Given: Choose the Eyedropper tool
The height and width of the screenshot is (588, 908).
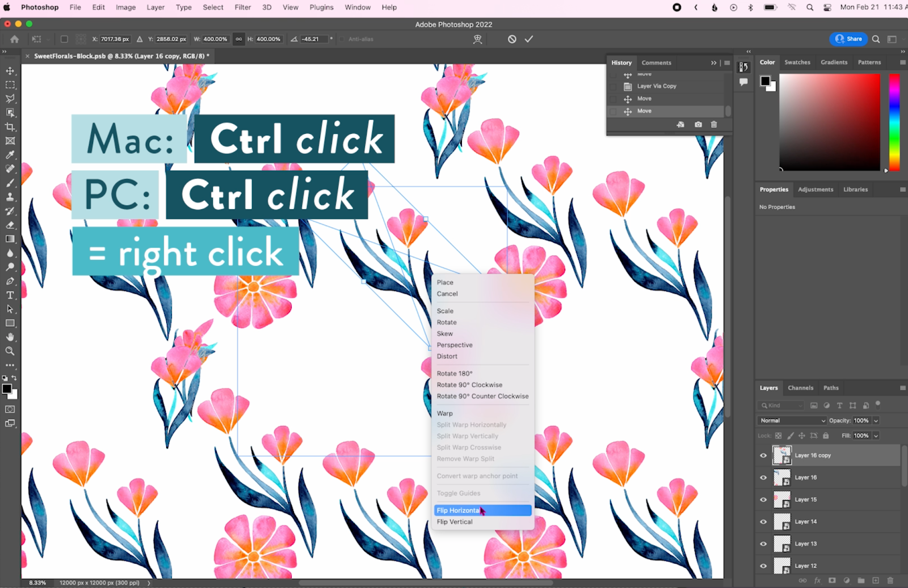Looking at the screenshot, I should [9, 154].
